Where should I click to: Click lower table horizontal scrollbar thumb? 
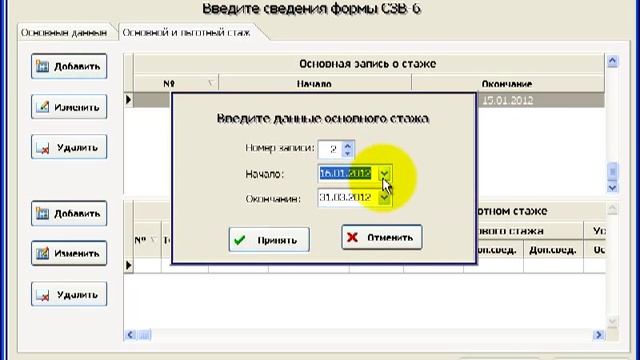(x=144, y=335)
